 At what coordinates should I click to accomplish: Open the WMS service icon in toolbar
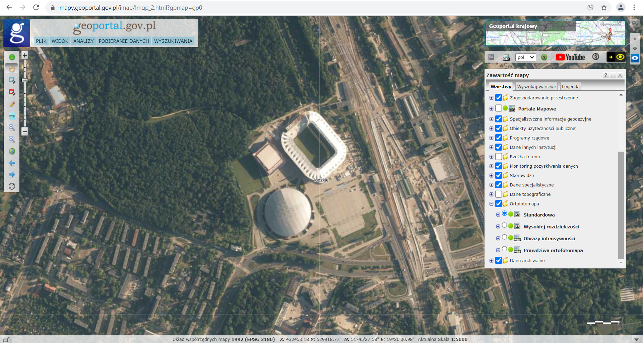pos(506,58)
